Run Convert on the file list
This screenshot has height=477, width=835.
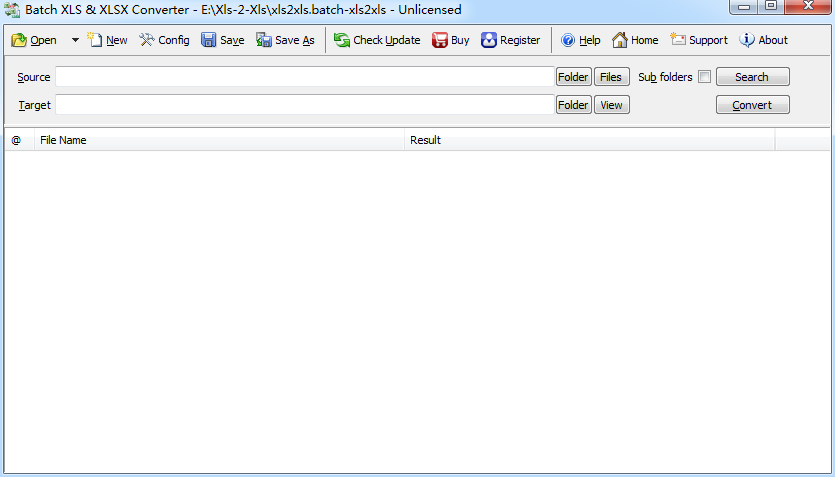[x=752, y=105]
